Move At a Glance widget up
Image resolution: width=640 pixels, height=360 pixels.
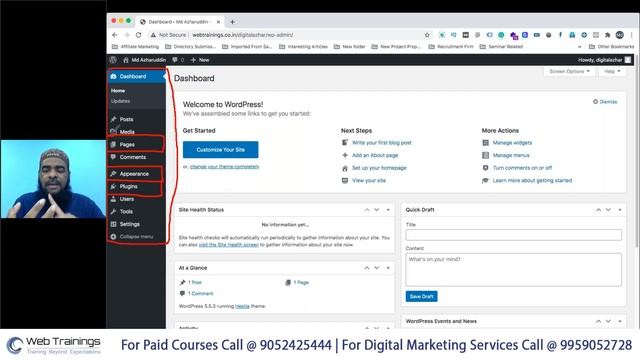367,268
